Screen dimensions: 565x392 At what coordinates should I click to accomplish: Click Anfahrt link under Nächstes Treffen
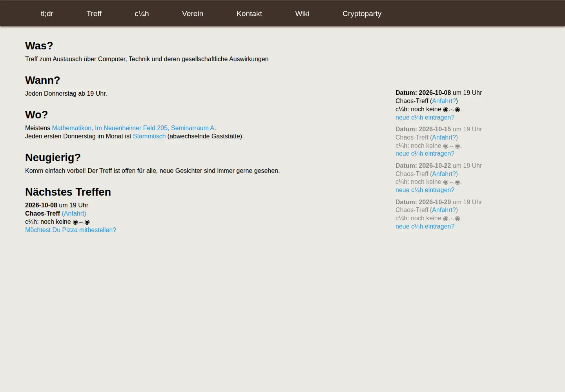click(x=74, y=214)
